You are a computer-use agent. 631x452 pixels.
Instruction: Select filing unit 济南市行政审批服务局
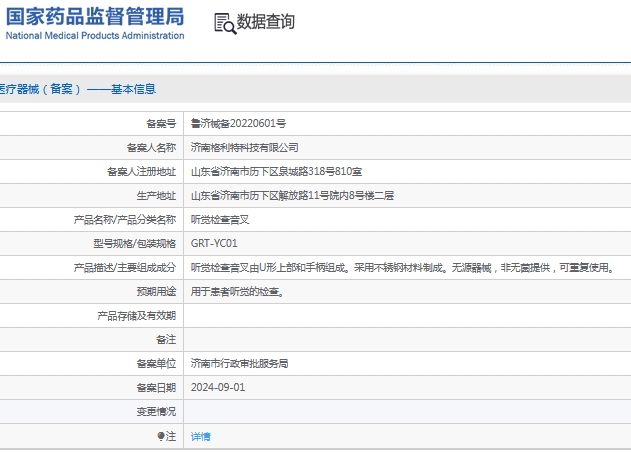(x=239, y=363)
